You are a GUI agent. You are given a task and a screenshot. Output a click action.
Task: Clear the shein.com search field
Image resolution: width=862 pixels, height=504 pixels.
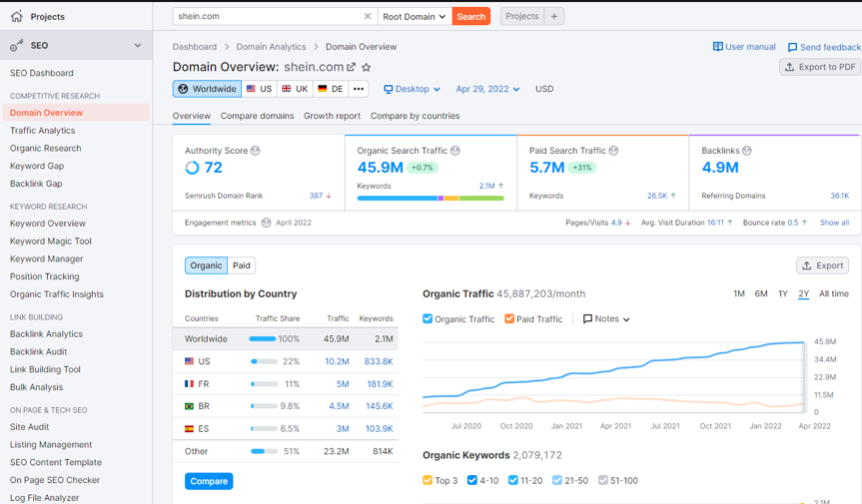point(368,17)
